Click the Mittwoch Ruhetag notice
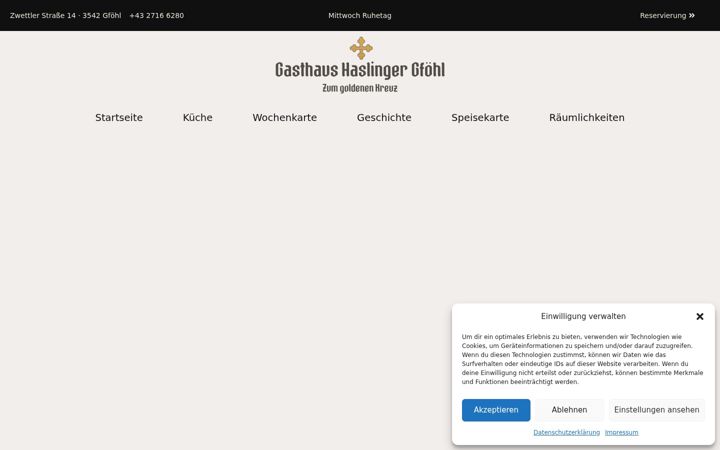 point(360,16)
